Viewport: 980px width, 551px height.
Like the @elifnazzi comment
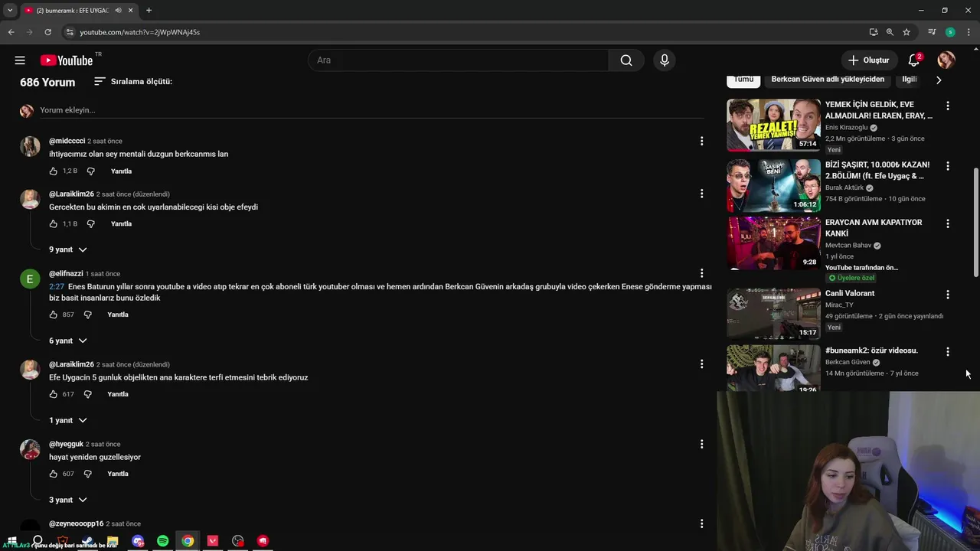point(54,315)
